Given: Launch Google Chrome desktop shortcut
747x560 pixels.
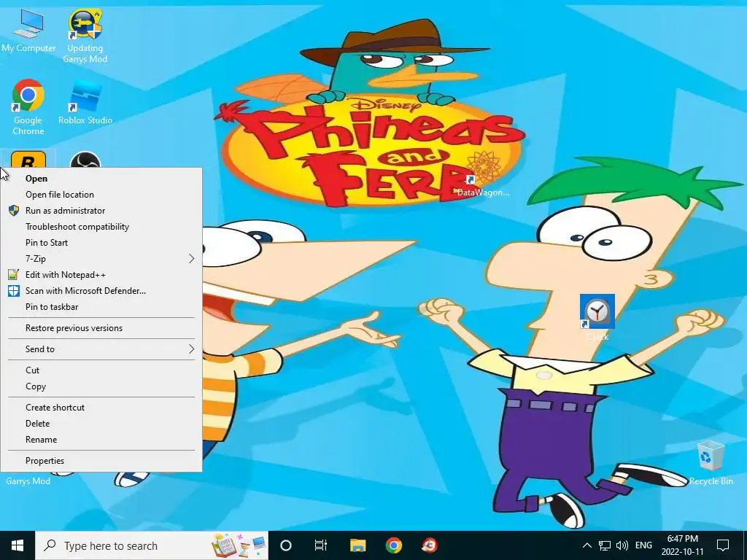Looking at the screenshot, I should [28, 106].
